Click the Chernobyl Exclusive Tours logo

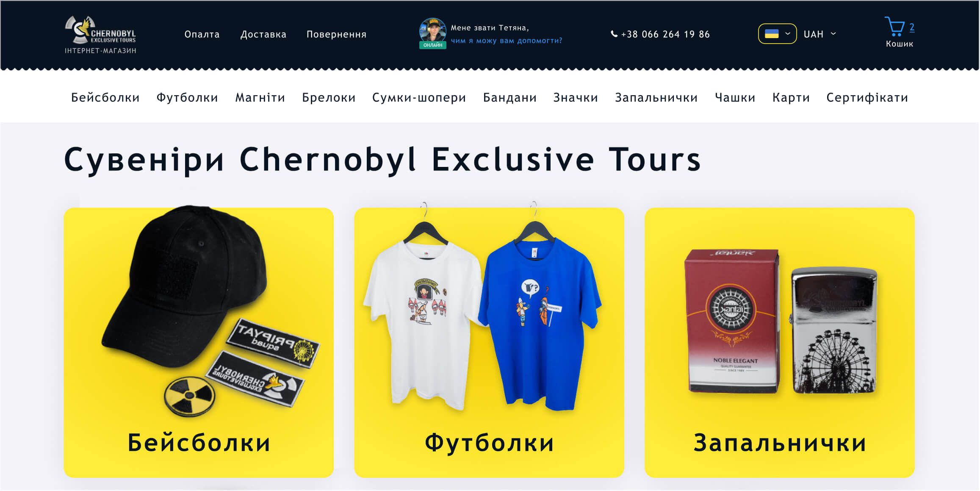pos(100,35)
